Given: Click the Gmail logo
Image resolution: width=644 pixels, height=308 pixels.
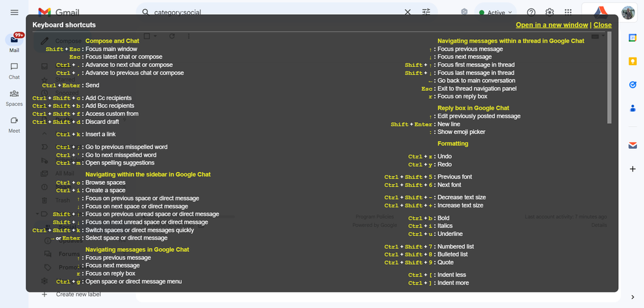Looking at the screenshot, I should 59,12.
